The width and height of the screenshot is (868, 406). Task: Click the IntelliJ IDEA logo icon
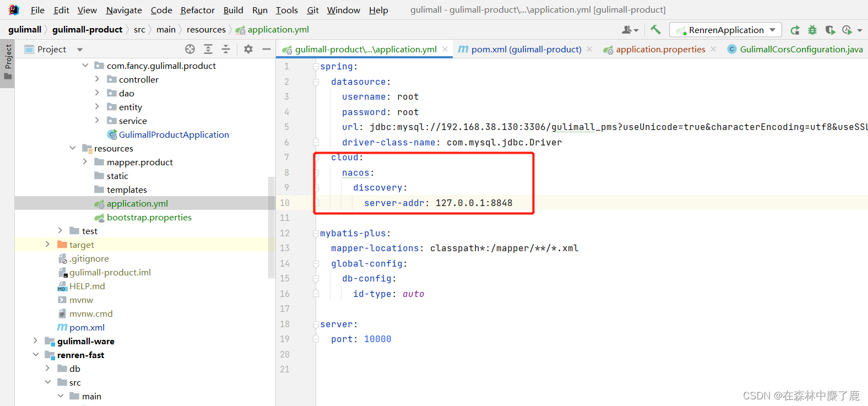click(14, 9)
